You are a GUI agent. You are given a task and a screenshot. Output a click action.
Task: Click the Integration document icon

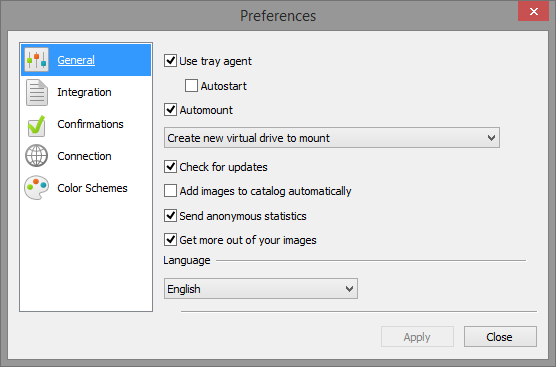(x=37, y=92)
